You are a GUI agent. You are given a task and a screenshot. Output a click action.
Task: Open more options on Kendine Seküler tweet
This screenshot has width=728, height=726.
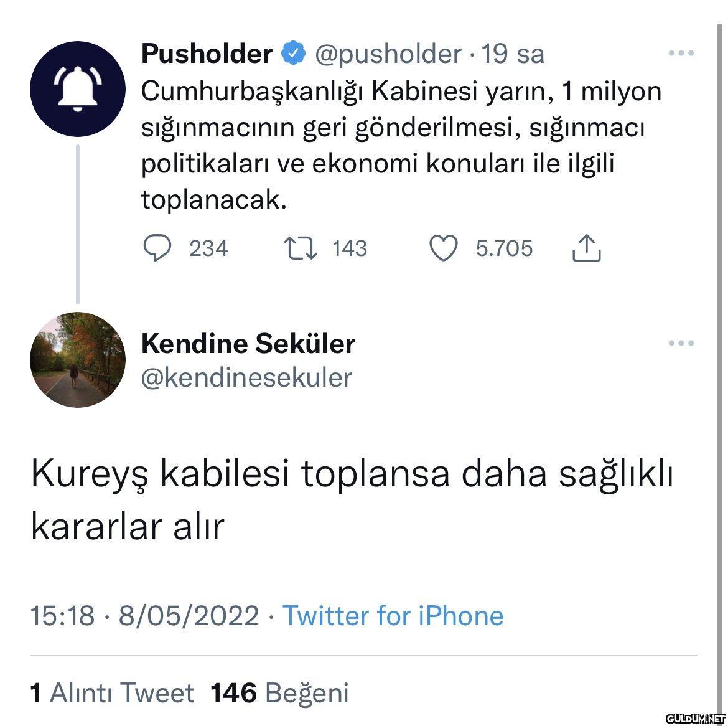[681, 343]
